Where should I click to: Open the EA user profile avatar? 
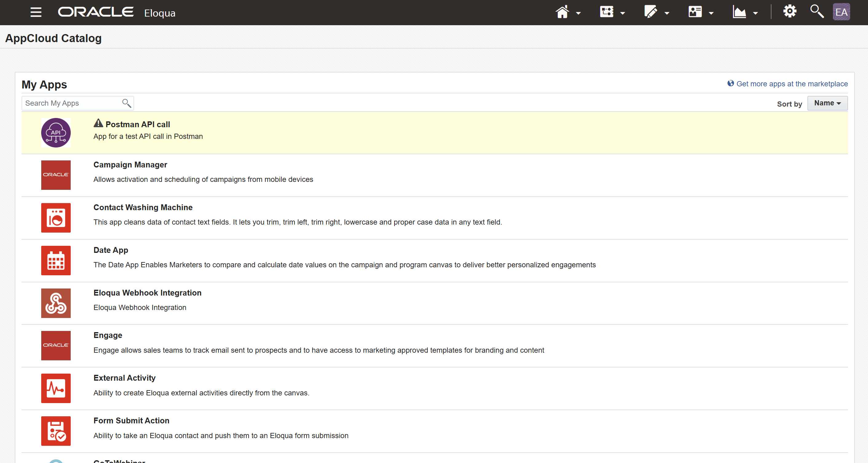(841, 12)
